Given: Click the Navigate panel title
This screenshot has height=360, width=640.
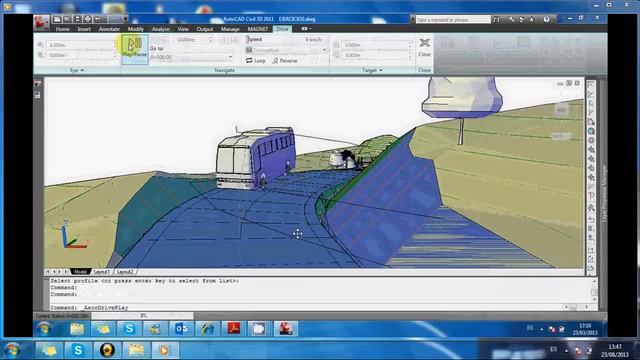Looking at the screenshot, I should (224, 70).
